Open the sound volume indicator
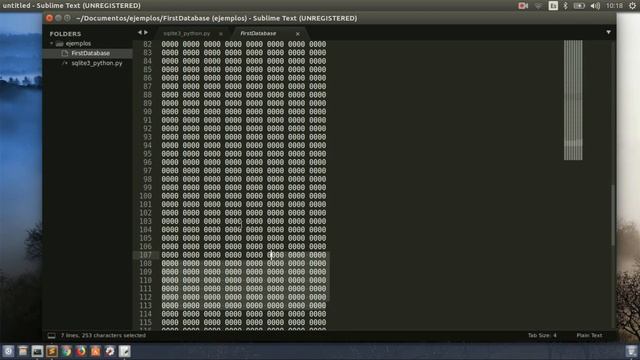The image size is (640, 360). (595, 6)
